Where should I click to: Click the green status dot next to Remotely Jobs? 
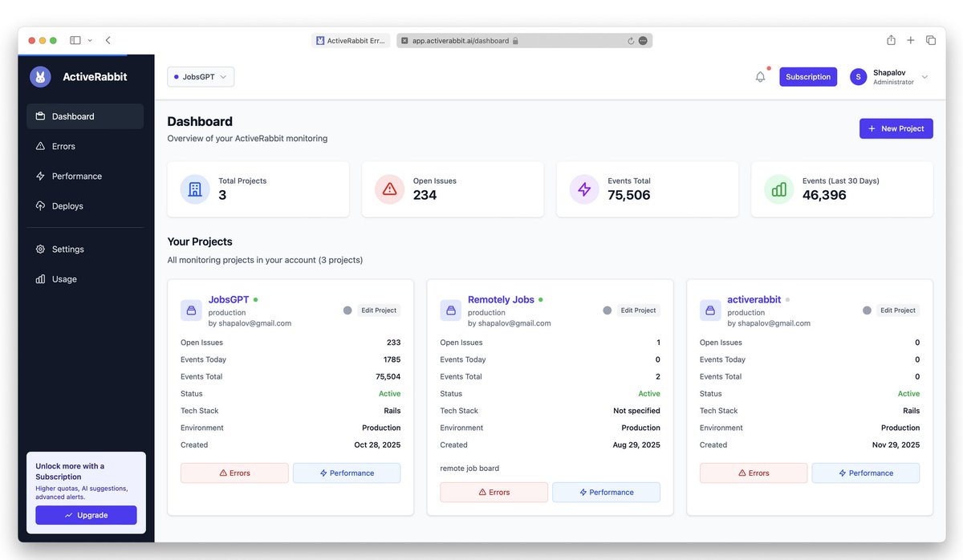[541, 300]
